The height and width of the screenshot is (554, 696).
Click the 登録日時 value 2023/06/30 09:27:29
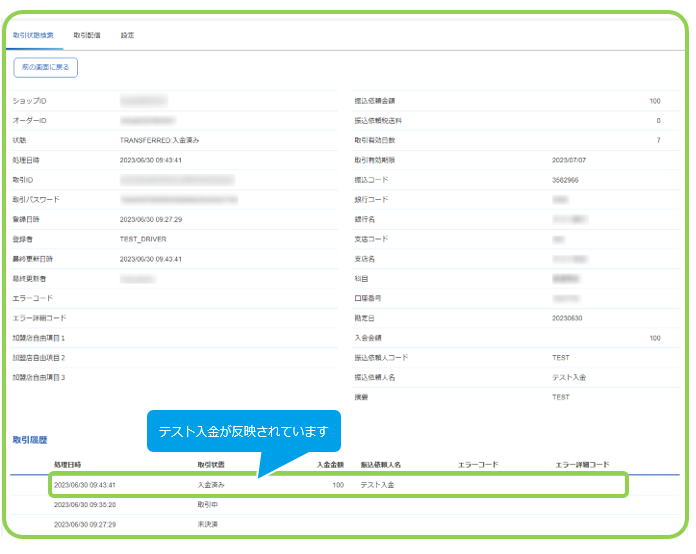[x=150, y=219]
